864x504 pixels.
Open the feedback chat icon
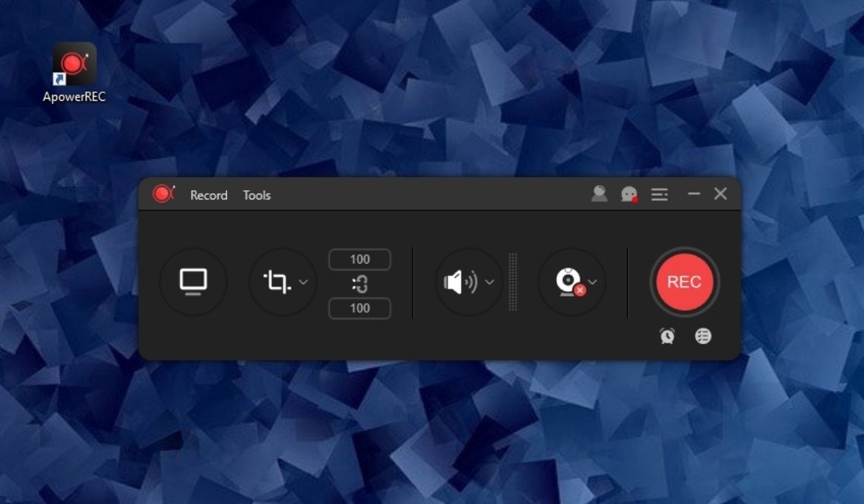(629, 194)
